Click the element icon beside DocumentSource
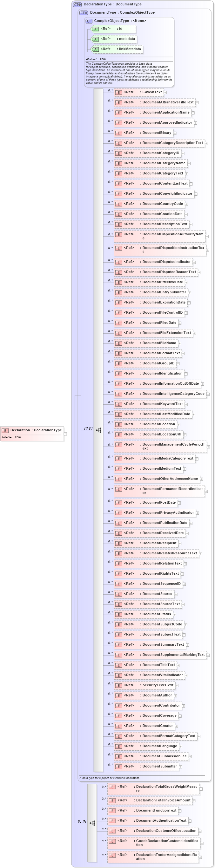This screenshot has width=215, height=868. (118, 594)
